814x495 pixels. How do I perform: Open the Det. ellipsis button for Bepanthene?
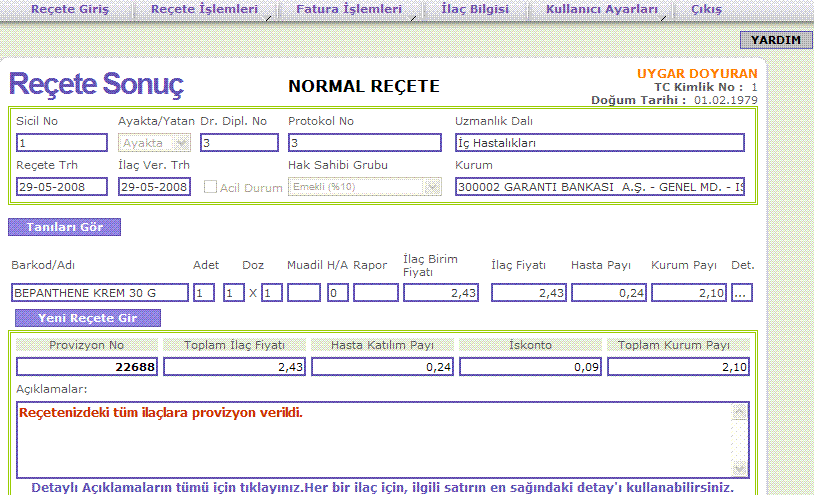[741, 293]
